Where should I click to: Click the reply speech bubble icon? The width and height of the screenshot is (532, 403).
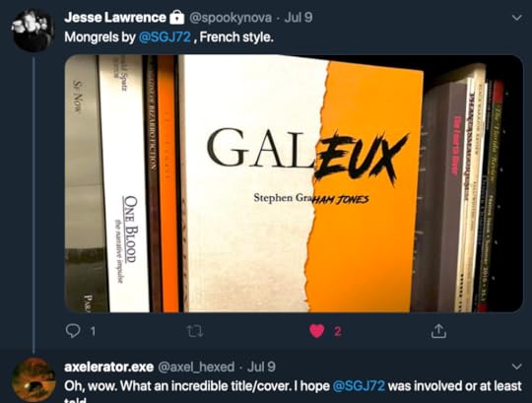click(x=72, y=331)
